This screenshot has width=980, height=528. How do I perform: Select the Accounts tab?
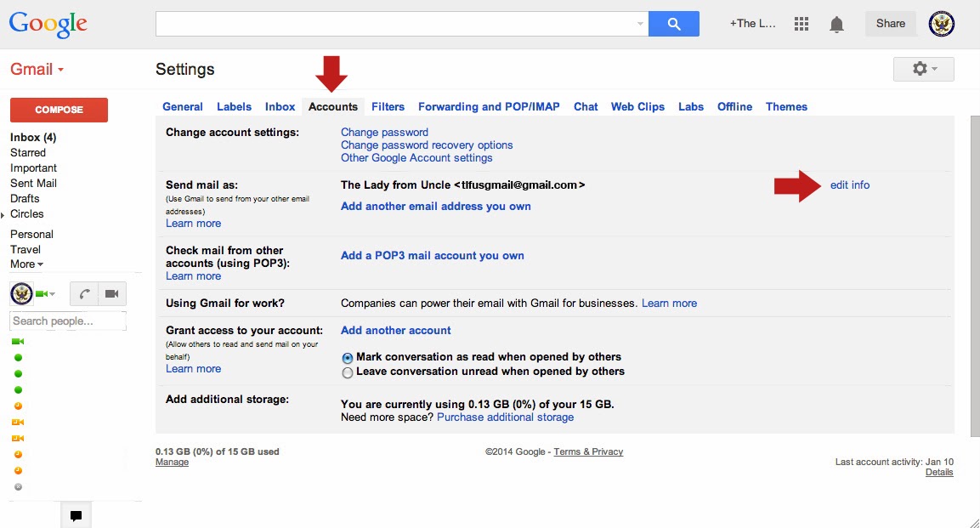click(333, 107)
